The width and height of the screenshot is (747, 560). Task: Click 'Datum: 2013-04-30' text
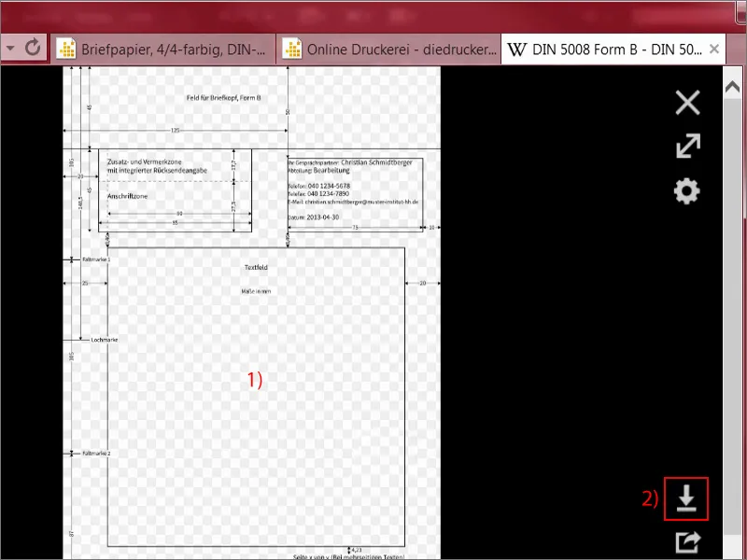tap(314, 217)
